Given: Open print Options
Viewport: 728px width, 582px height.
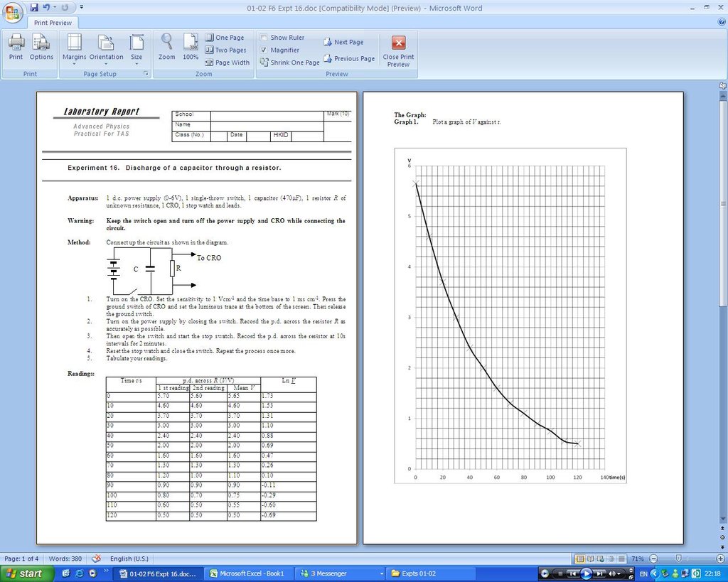Looking at the screenshot, I should pyautogui.click(x=41, y=46).
